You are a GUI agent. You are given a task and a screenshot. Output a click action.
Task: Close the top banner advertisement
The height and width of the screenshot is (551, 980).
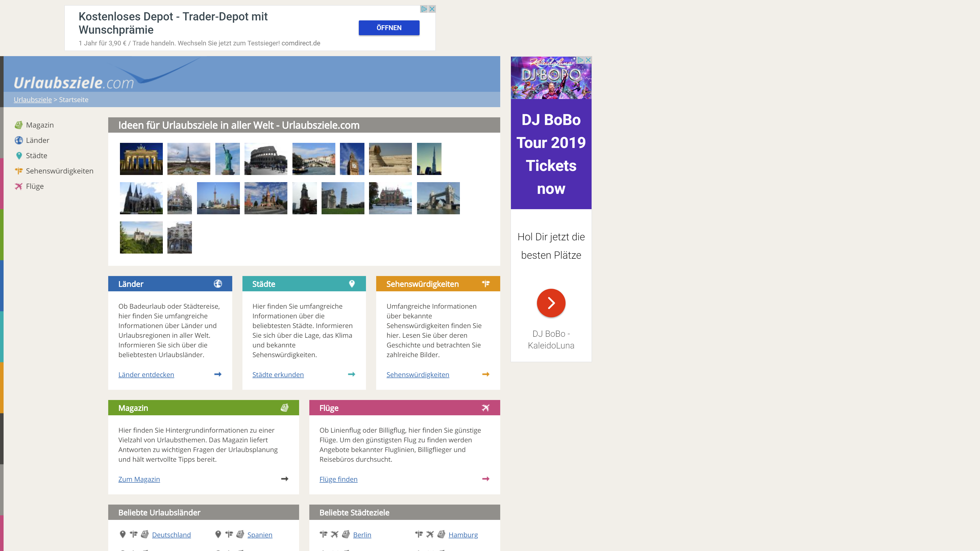click(x=432, y=9)
